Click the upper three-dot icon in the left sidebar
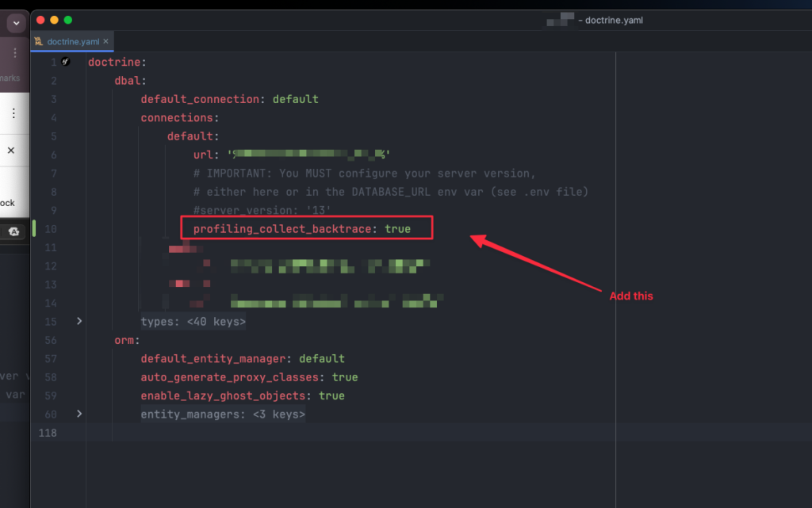Screen dimensions: 812x508 pos(13,52)
